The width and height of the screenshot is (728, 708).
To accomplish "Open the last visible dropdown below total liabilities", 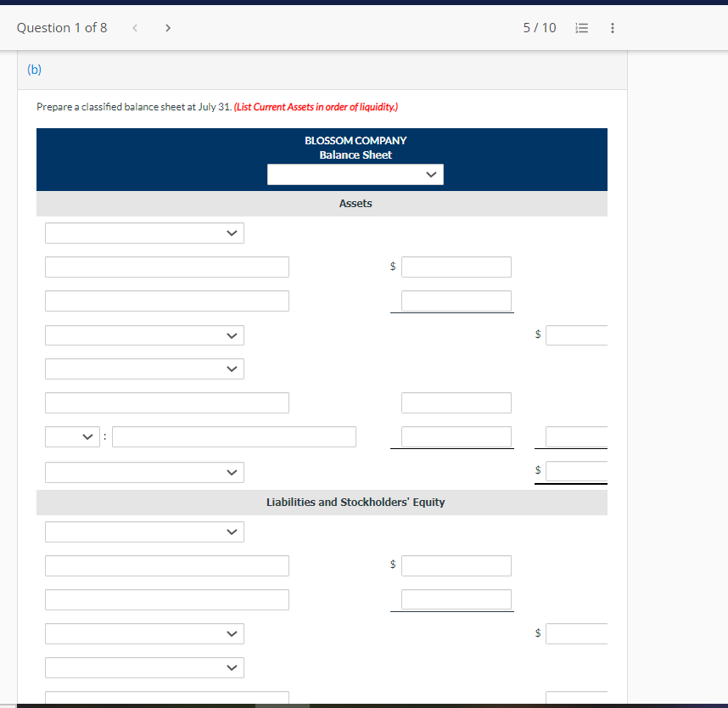I will [144, 667].
